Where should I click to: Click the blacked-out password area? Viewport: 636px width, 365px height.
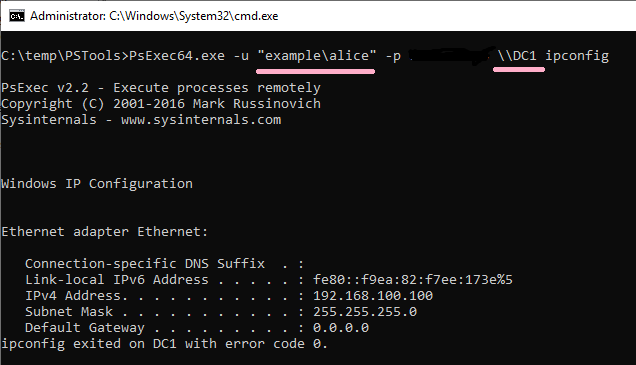(x=451, y=56)
